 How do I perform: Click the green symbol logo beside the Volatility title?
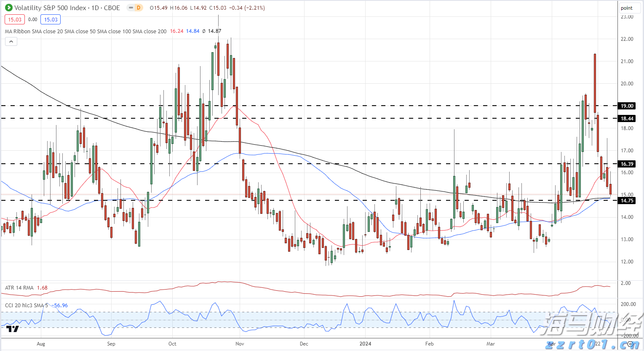point(8,8)
